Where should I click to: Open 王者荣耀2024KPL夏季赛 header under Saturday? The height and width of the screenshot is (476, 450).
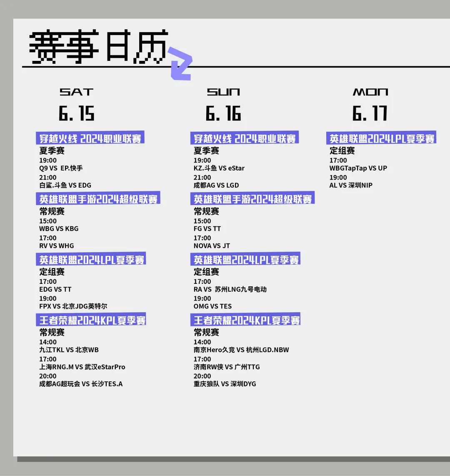[x=91, y=319]
